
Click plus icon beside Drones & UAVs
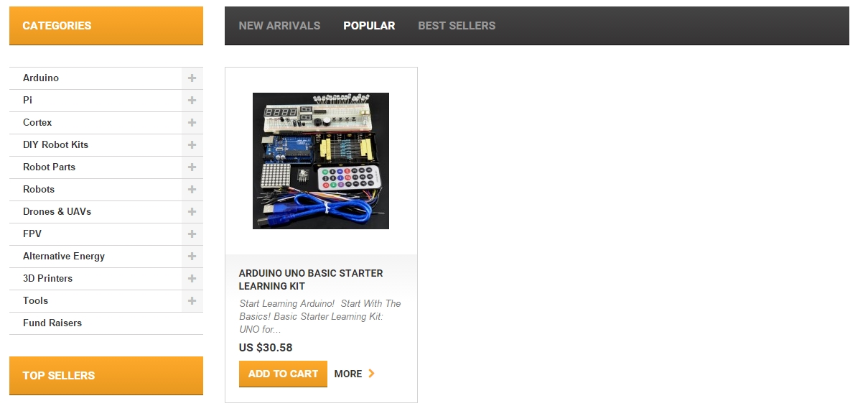[x=192, y=211]
